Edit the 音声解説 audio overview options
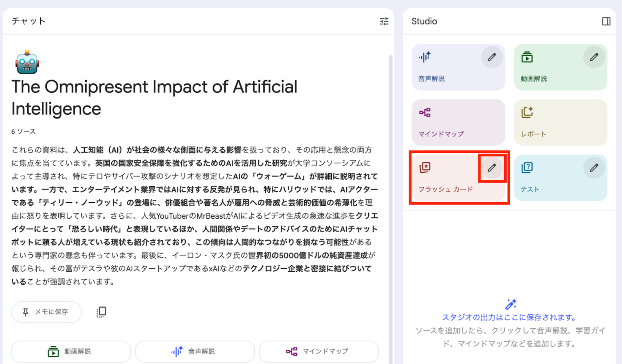 click(x=492, y=57)
